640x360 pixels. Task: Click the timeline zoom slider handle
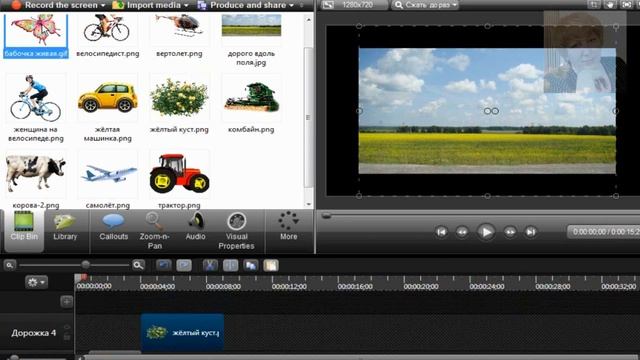[x=85, y=265]
